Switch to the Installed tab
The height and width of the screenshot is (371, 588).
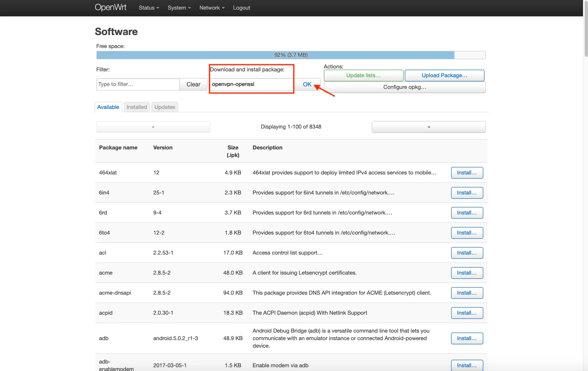(x=136, y=107)
